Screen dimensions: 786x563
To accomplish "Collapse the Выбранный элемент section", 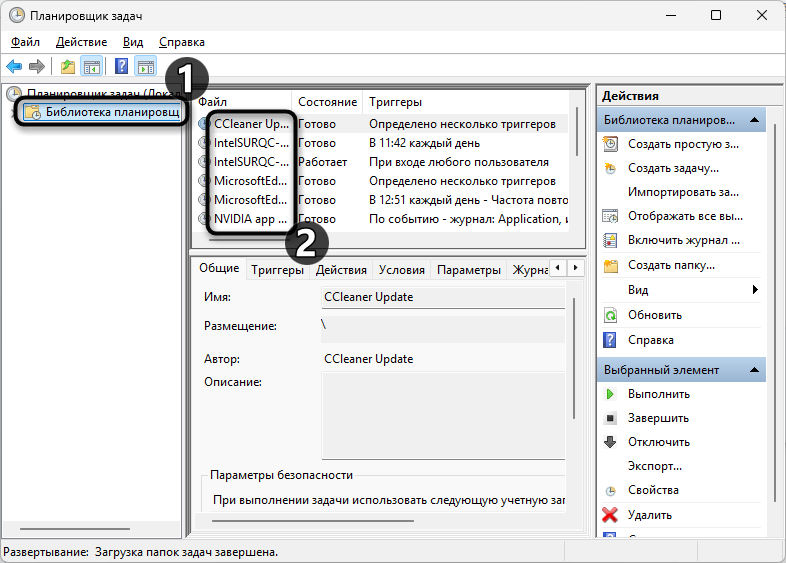I will click(x=755, y=370).
